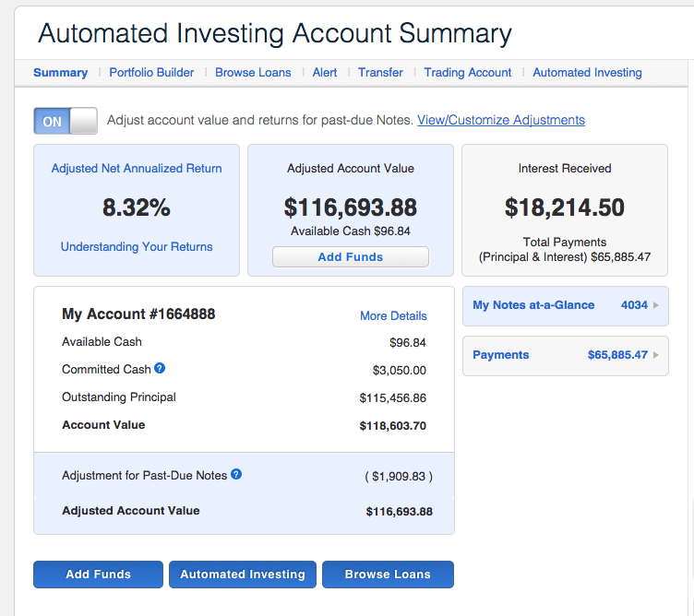Click Understanding Your Returns link
694x616 pixels.
(137, 247)
